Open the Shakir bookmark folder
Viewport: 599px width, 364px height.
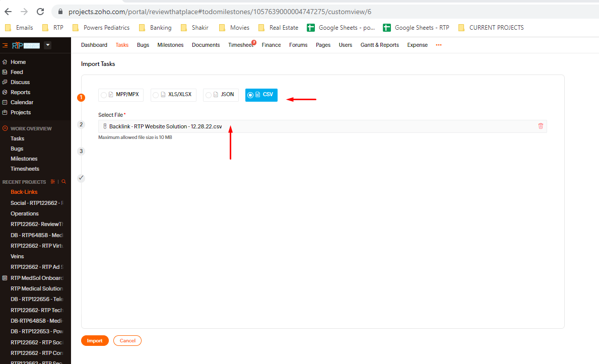[x=194, y=28]
